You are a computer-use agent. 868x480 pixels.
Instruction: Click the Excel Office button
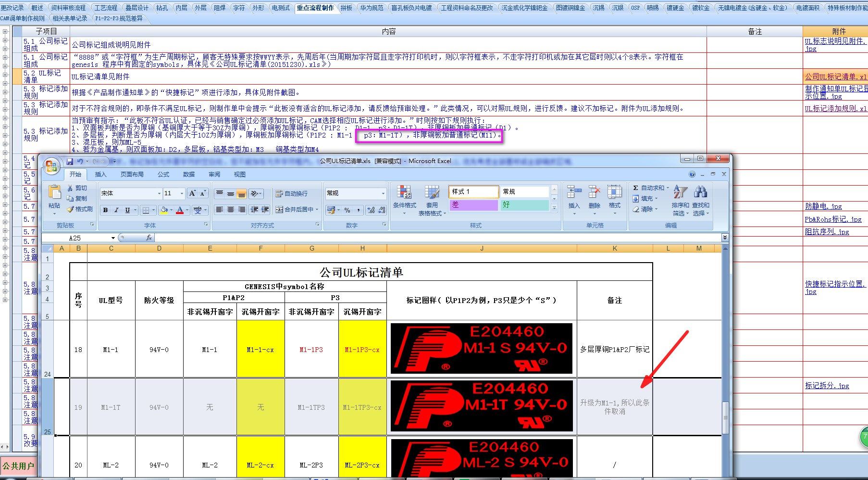51,166
